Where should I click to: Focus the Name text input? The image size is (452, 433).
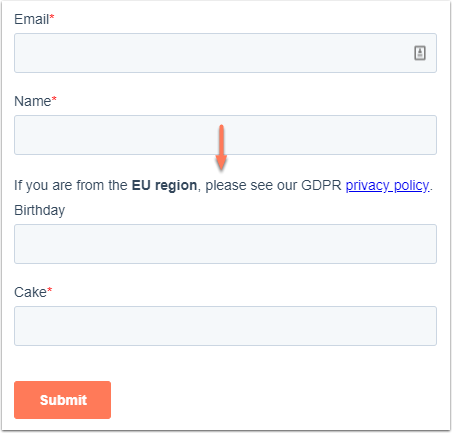pos(225,135)
